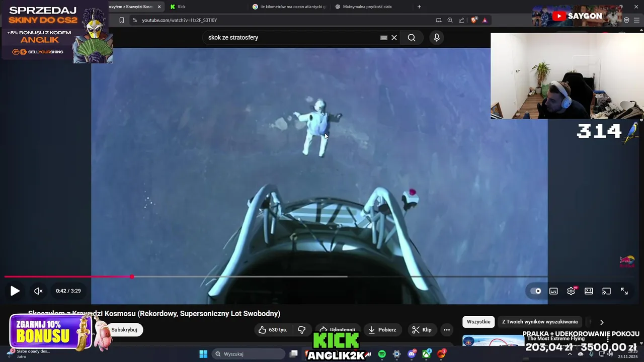The height and width of the screenshot is (362, 644).
Task: Run the search with the magnifier button
Action: point(412,38)
